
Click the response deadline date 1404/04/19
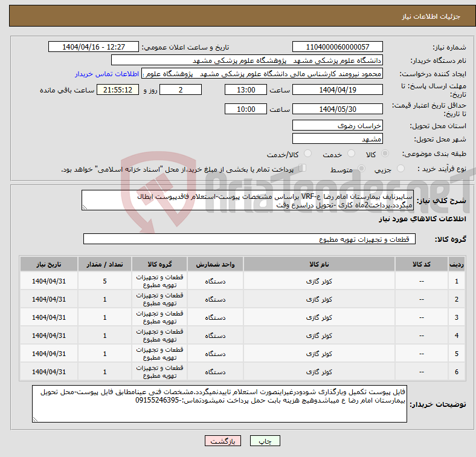click(x=337, y=89)
